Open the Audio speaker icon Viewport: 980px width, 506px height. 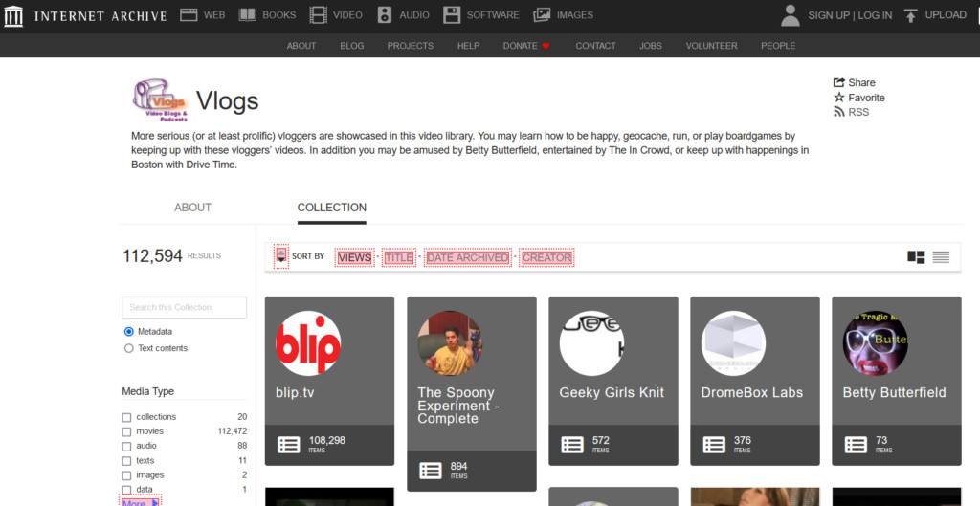point(385,15)
